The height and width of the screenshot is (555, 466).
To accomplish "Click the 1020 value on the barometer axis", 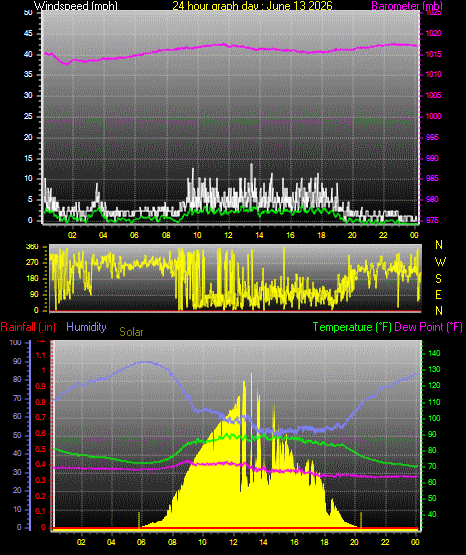I will coord(433,33).
